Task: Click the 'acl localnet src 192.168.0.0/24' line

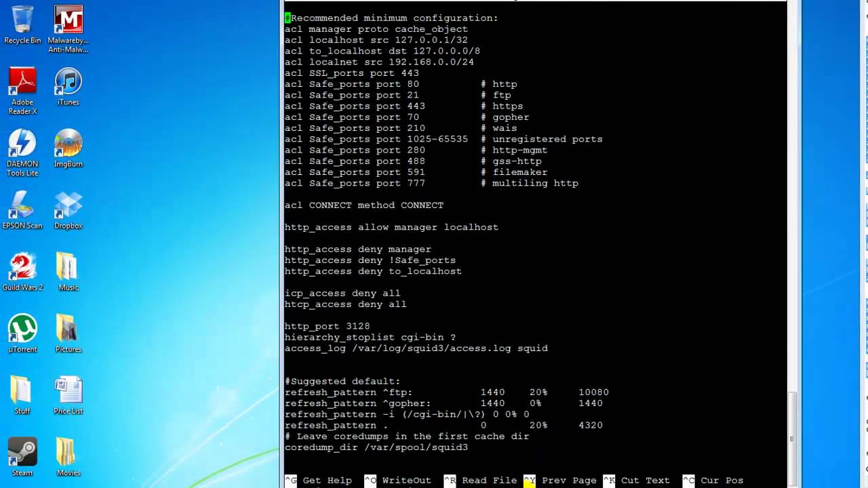Action: (x=379, y=62)
